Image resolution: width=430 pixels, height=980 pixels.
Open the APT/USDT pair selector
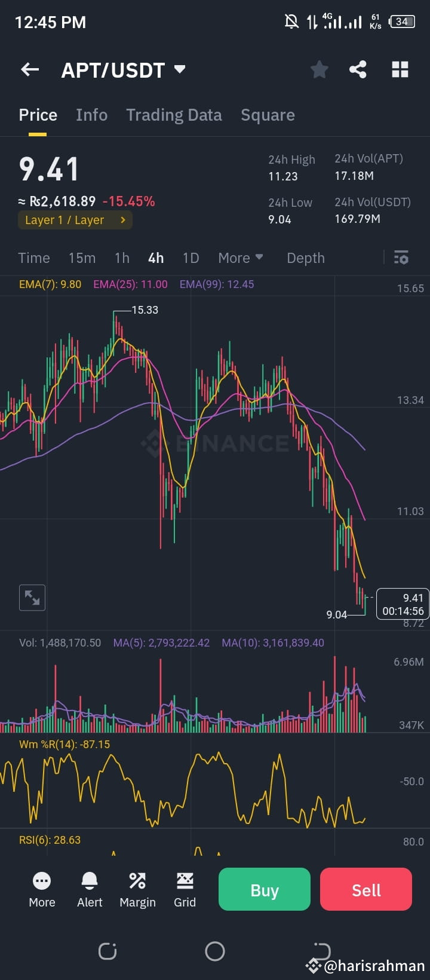(124, 69)
